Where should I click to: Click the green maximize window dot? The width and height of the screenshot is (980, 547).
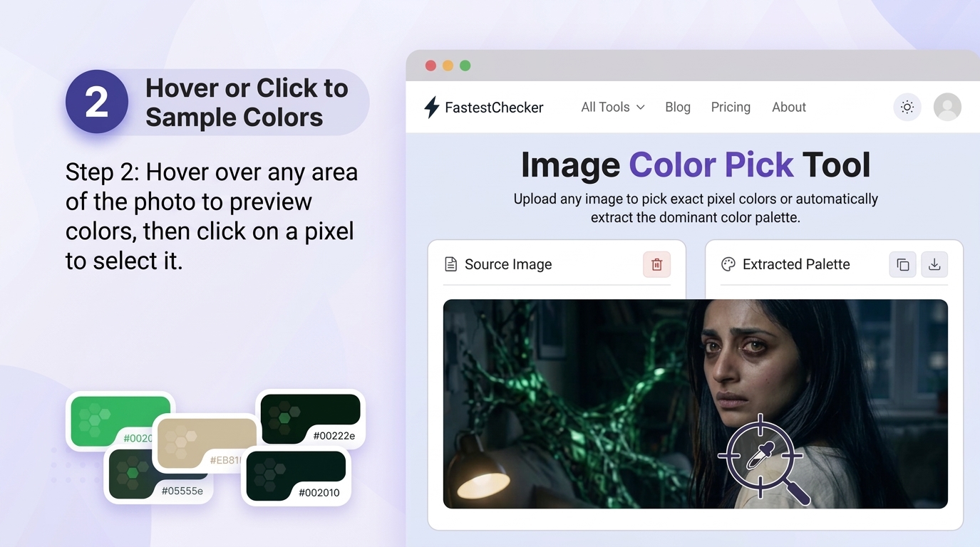coord(465,66)
